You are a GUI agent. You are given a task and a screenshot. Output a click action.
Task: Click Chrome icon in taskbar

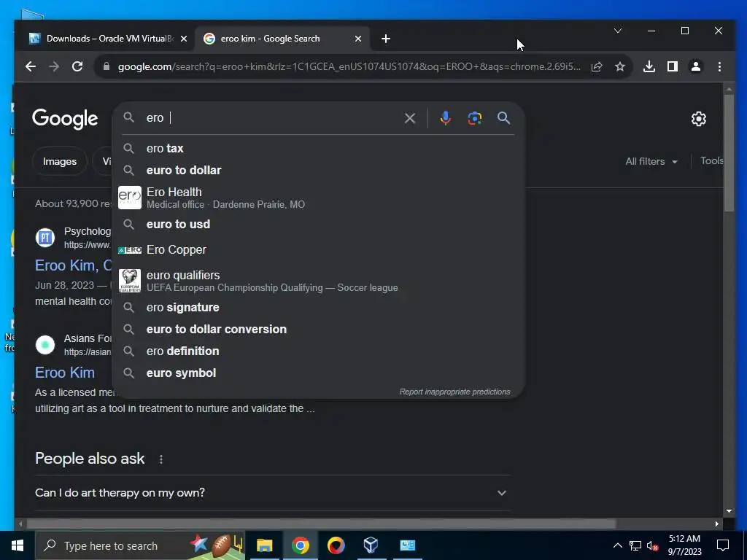click(300, 545)
